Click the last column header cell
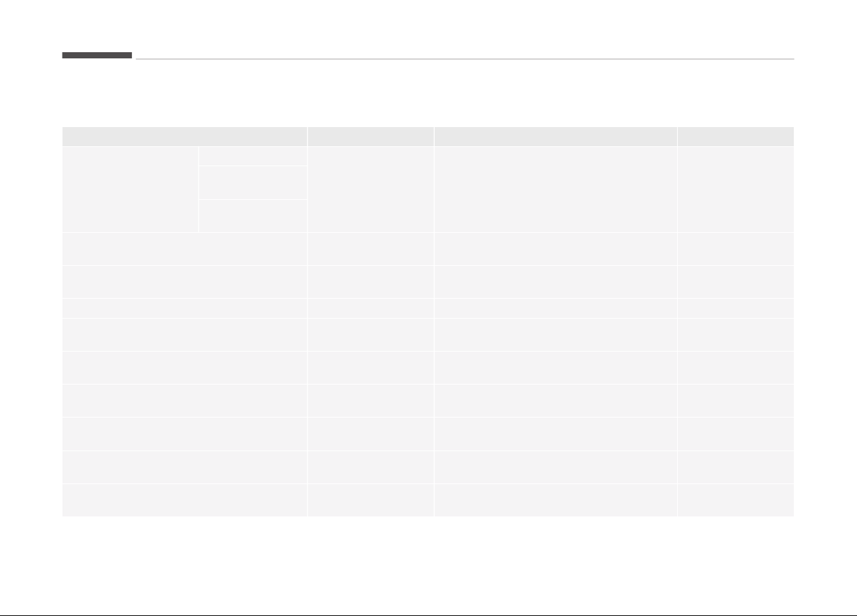Viewport: 857px width, 616px height. point(735,136)
